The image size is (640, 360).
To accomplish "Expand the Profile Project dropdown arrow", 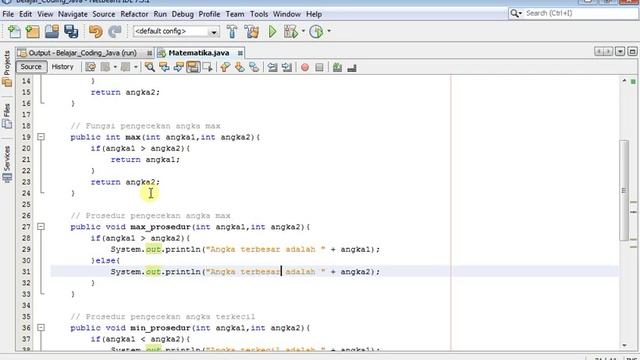I will pyautogui.click(x=329, y=31).
